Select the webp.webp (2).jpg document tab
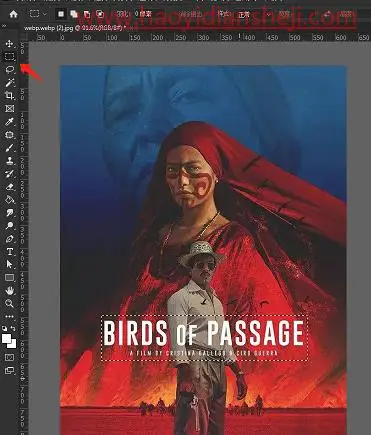Viewport: 371px width, 435px height. click(75, 28)
